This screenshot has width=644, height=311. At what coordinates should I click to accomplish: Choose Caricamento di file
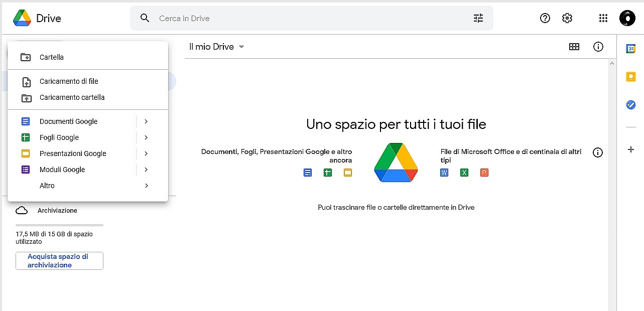click(88, 81)
